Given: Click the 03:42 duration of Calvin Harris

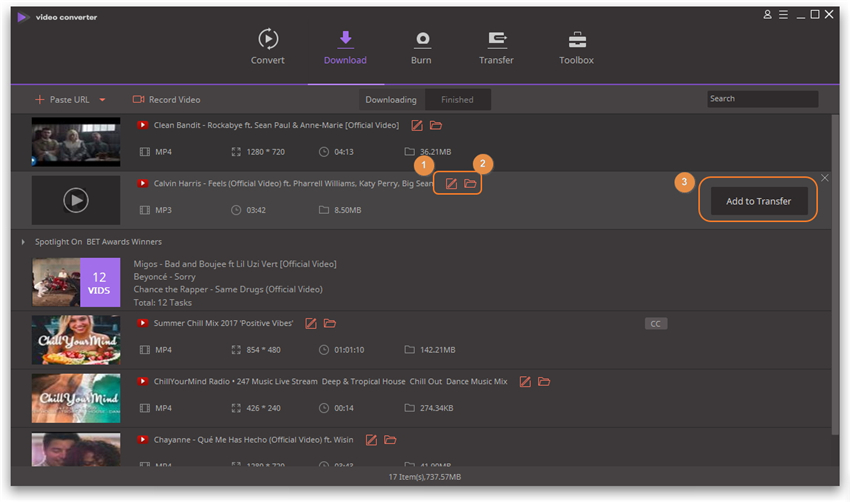Looking at the screenshot, I should coord(256,210).
